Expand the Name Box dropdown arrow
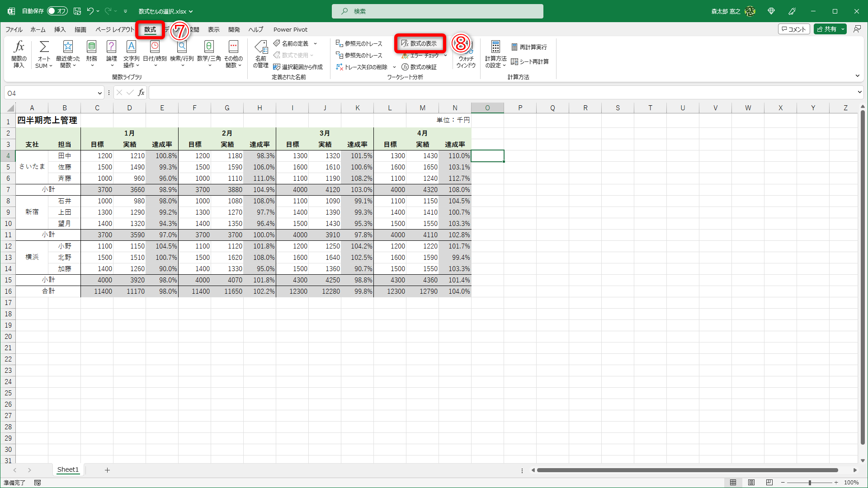The height and width of the screenshot is (488, 868). point(100,93)
